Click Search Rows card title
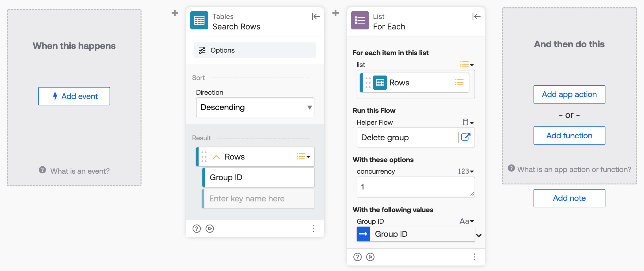Screen dimensions: 644x271 [236, 27]
